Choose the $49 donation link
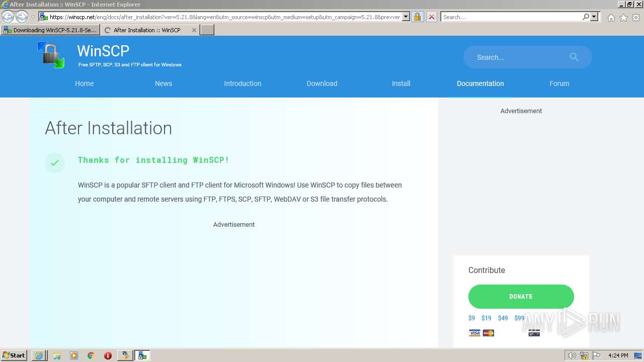644x362 pixels. tap(503, 318)
